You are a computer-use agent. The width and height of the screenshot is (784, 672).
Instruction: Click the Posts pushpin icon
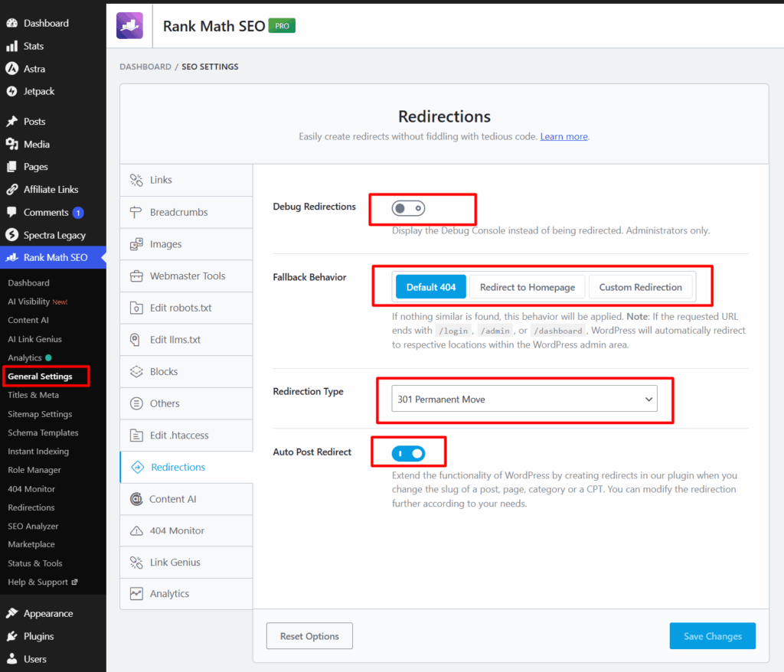[x=12, y=122]
